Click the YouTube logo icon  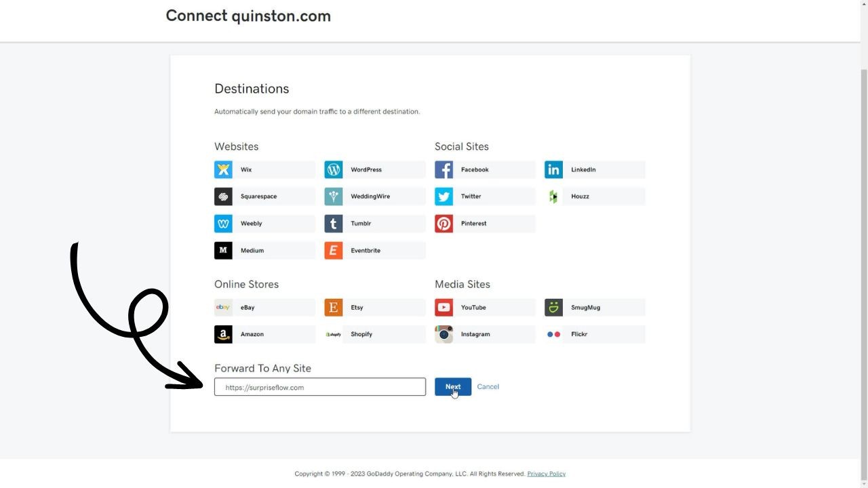444,307
